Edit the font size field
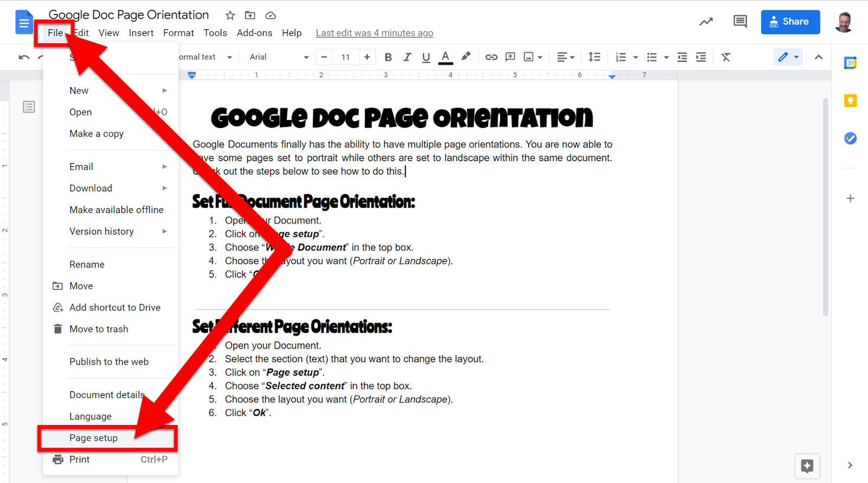 pyautogui.click(x=346, y=57)
